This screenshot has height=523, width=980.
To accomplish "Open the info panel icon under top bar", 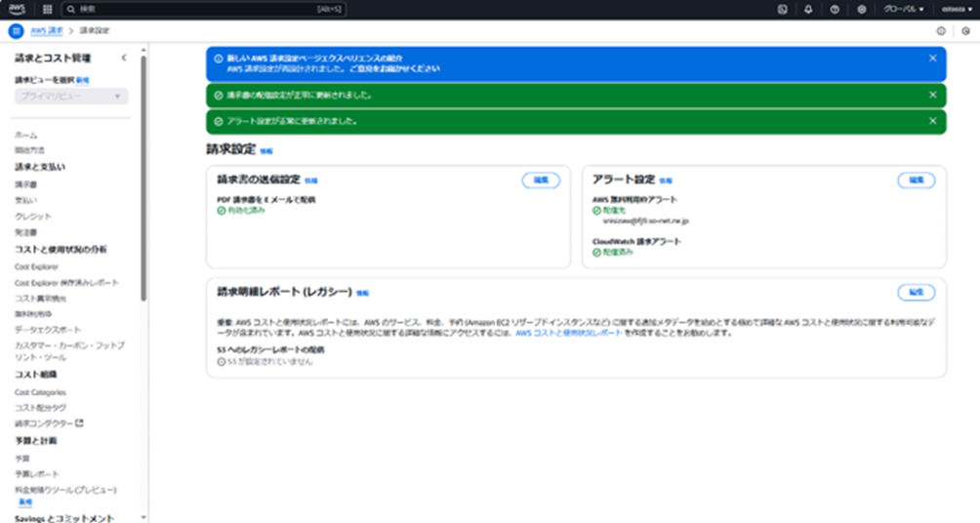I will [x=941, y=30].
